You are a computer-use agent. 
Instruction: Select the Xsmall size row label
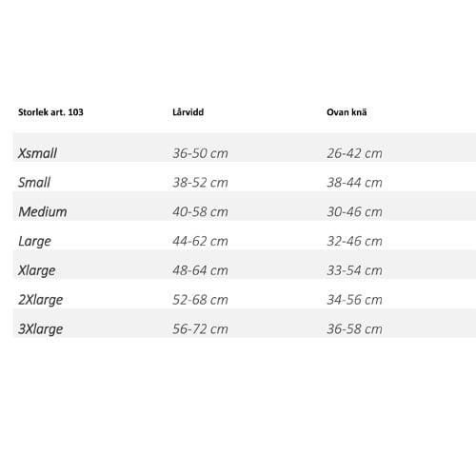(37, 153)
